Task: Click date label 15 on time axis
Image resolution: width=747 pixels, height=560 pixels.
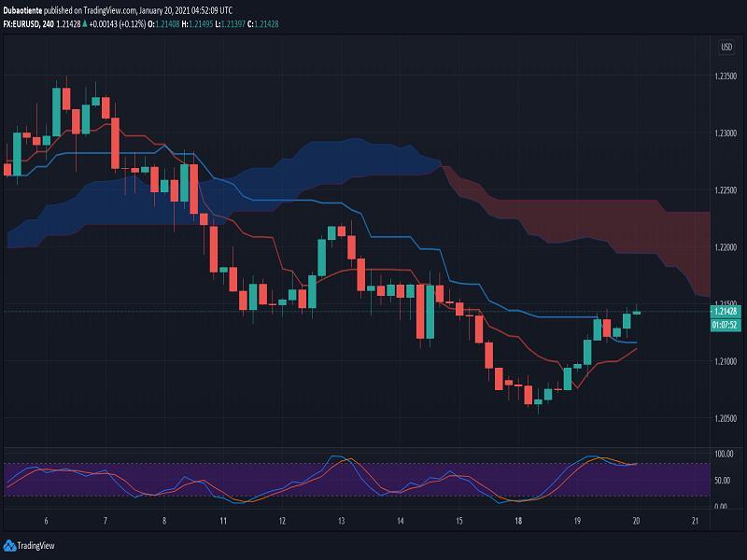Action: click(459, 521)
